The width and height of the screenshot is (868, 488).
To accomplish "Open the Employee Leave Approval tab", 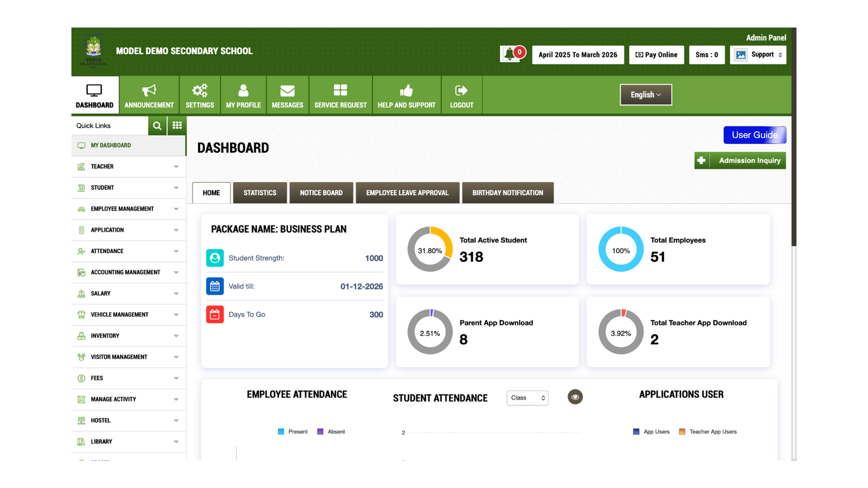I will click(407, 192).
